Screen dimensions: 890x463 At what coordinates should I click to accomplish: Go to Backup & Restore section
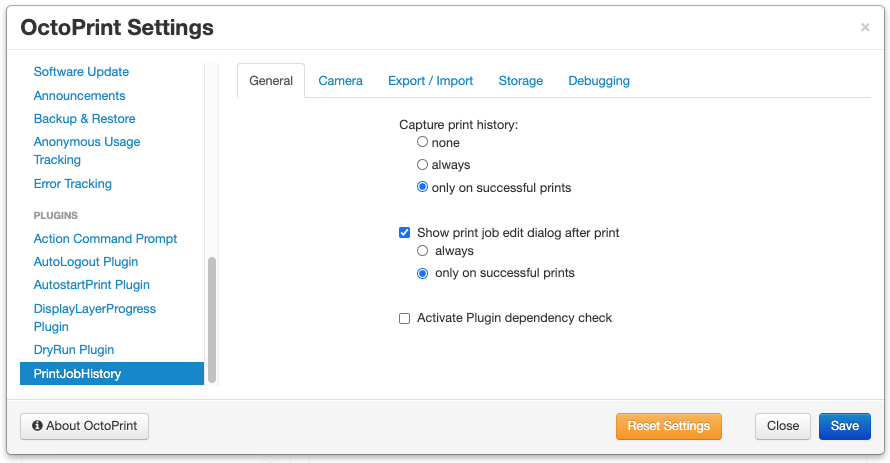point(84,119)
